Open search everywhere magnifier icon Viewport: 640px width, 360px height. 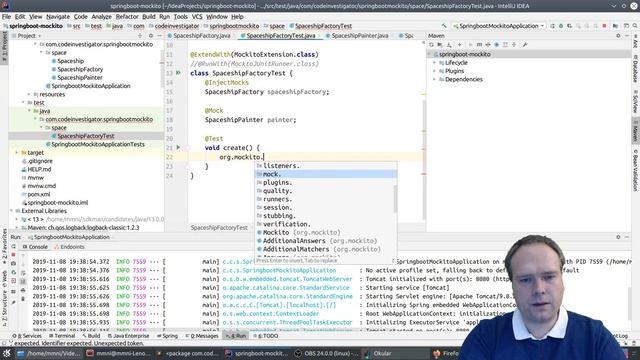pos(635,26)
